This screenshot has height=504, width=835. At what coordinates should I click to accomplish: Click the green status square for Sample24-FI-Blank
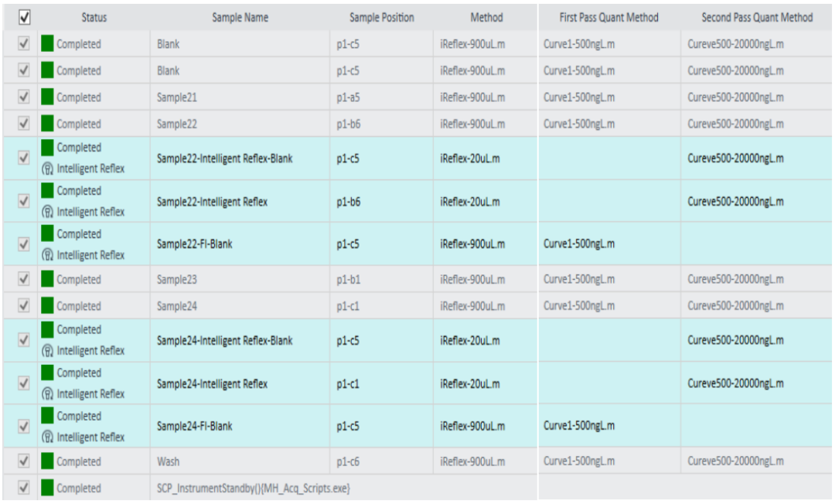47,416
